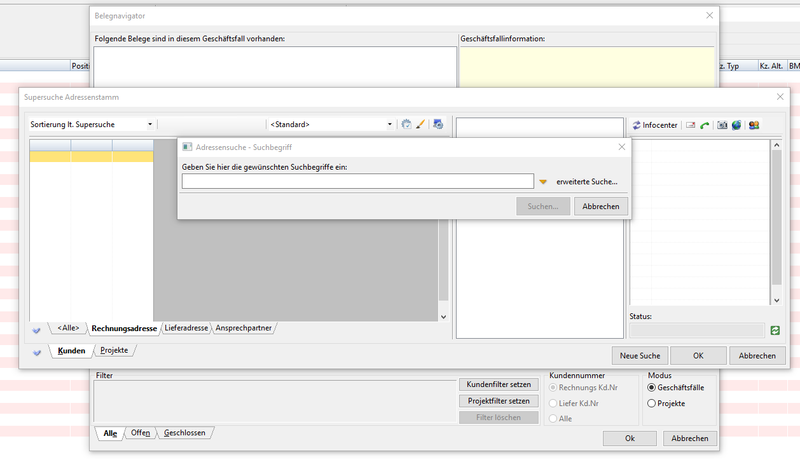Open the Projekte tab in Supersuche
The height and width of the screenshot is (462, 800).
(114, 351)
